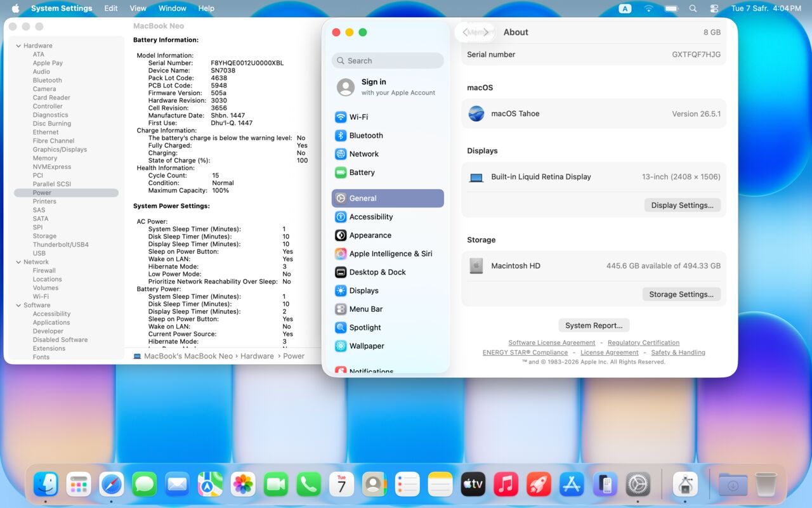Open the Help menu

(x=206, y=8)
